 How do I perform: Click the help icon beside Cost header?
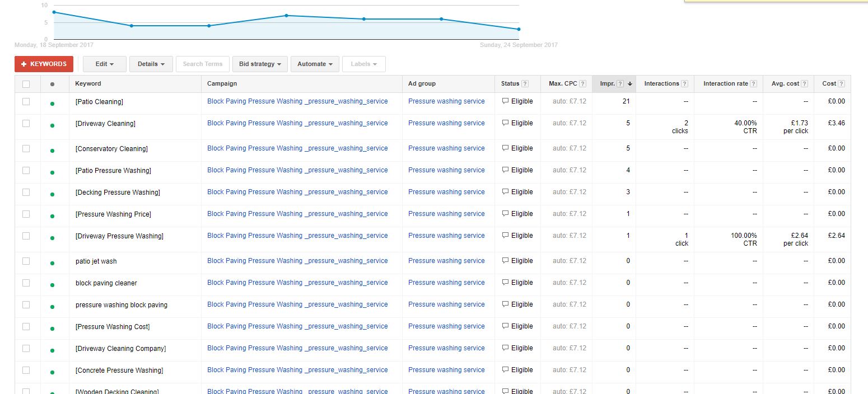point(842,84)
